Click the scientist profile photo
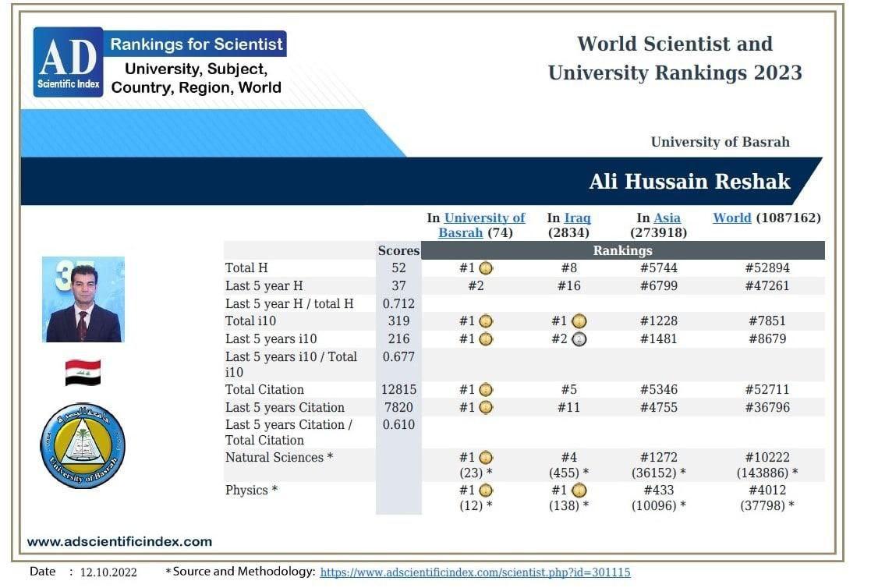The height and width of the screenshot is (588, 871). click(83, 299)
